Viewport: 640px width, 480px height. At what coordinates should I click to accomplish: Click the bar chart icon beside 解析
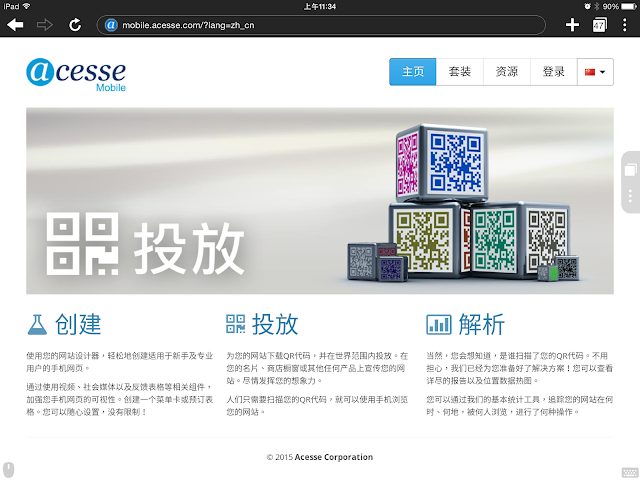point(439,324)
